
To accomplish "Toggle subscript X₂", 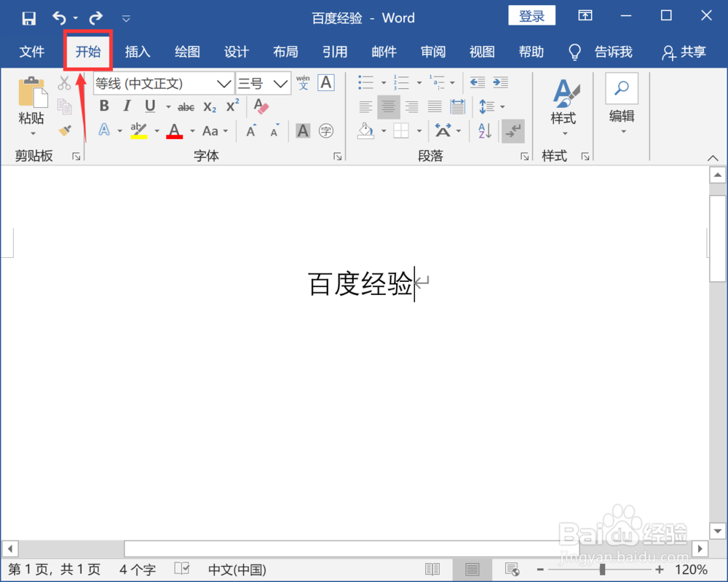I will click(210, 107).
